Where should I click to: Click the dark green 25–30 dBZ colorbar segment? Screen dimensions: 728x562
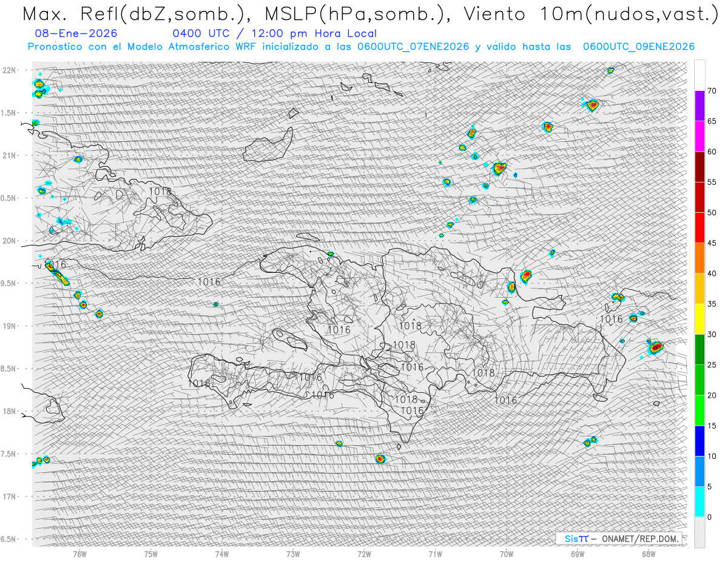click(699, 350)
